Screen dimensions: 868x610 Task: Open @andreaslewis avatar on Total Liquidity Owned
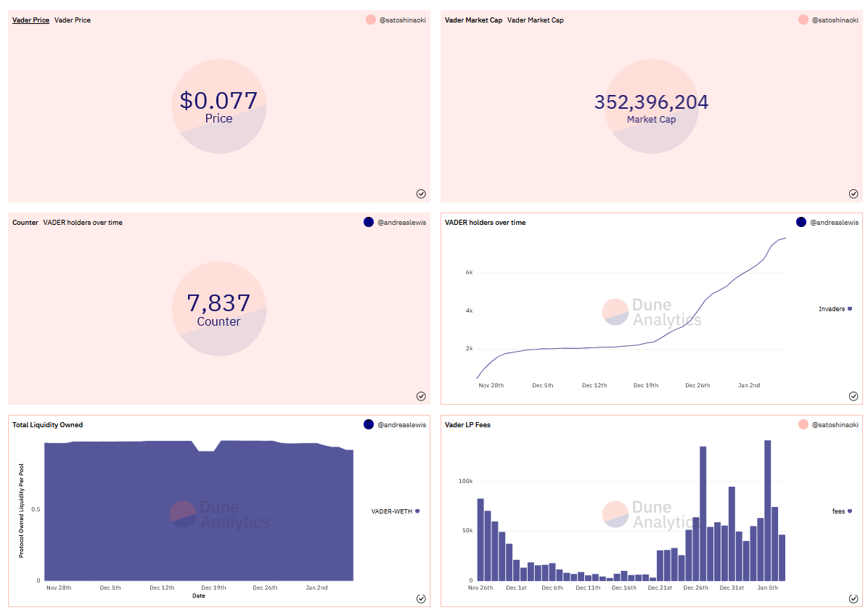pyautogui.click(x=370, y=424)
